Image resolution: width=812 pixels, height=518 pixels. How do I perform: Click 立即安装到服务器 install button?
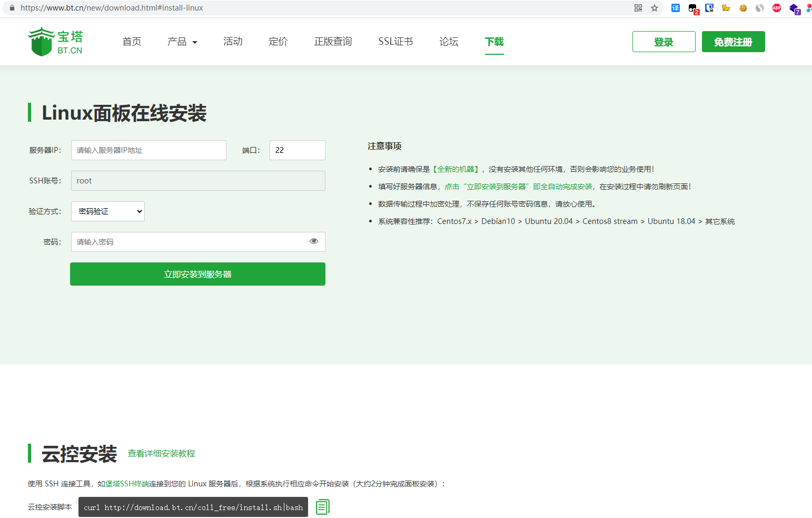pyautogui.click(x=197, y=274)
